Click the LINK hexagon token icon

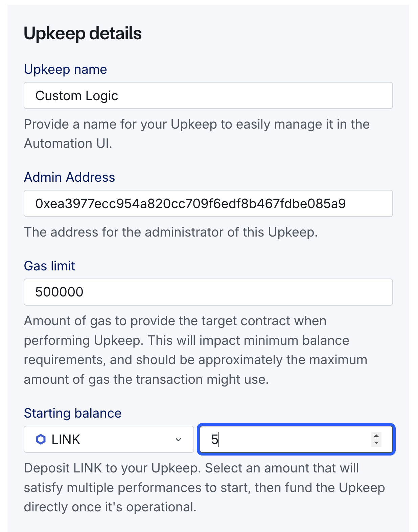41,439
